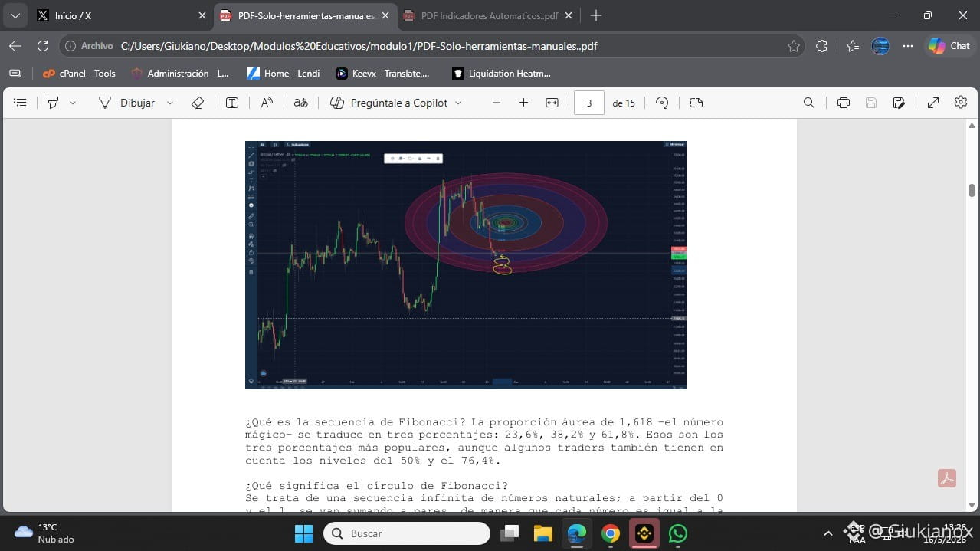Open a new browser tab
Screen dimensions: 980x551
596,15
